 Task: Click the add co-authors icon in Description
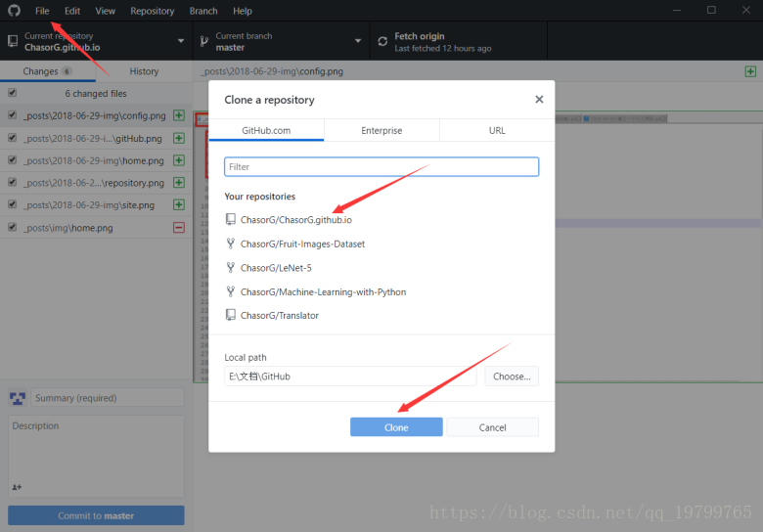pos(17,487)
